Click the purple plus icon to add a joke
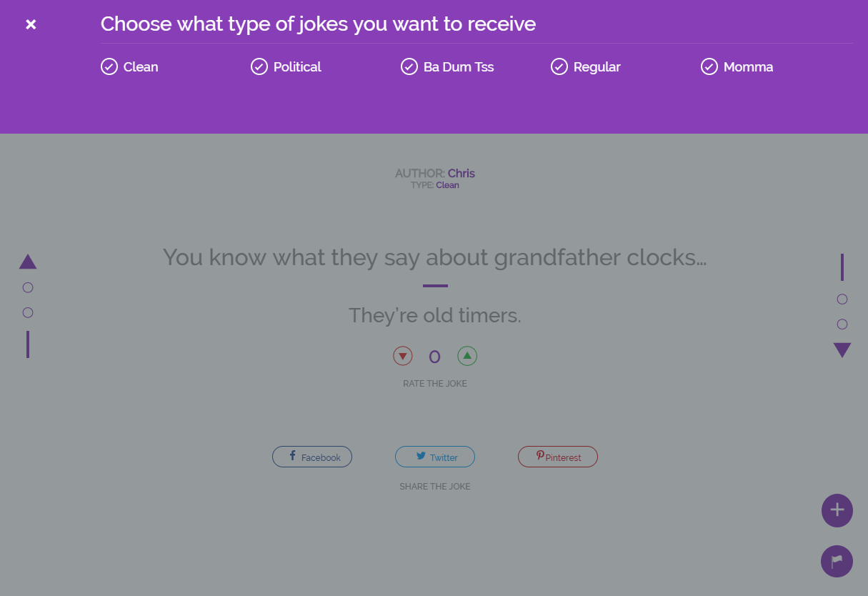The height and width of the screenshot is (596, 868). [837, 510]
